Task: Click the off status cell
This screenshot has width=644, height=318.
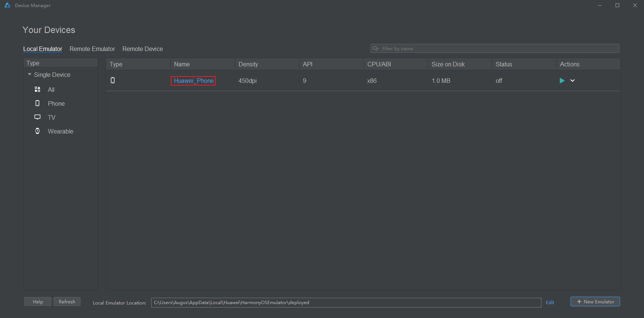Action: coord(499,81)
